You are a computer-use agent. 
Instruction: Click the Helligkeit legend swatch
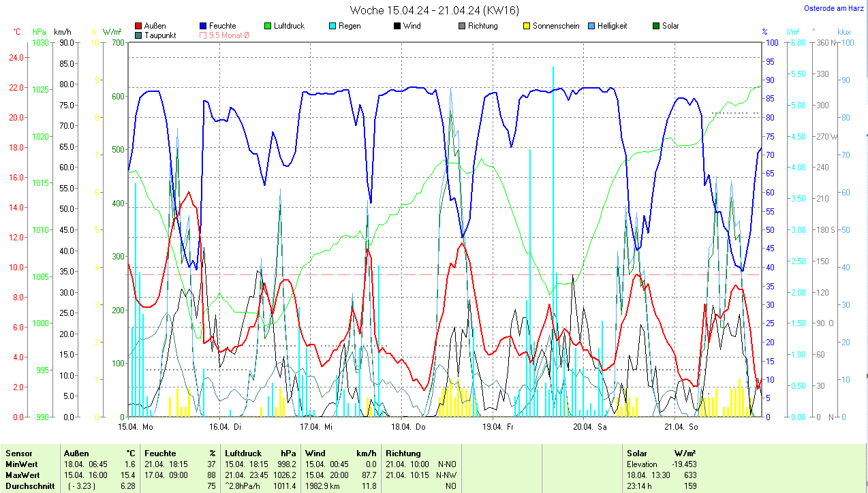click(591, 26)
